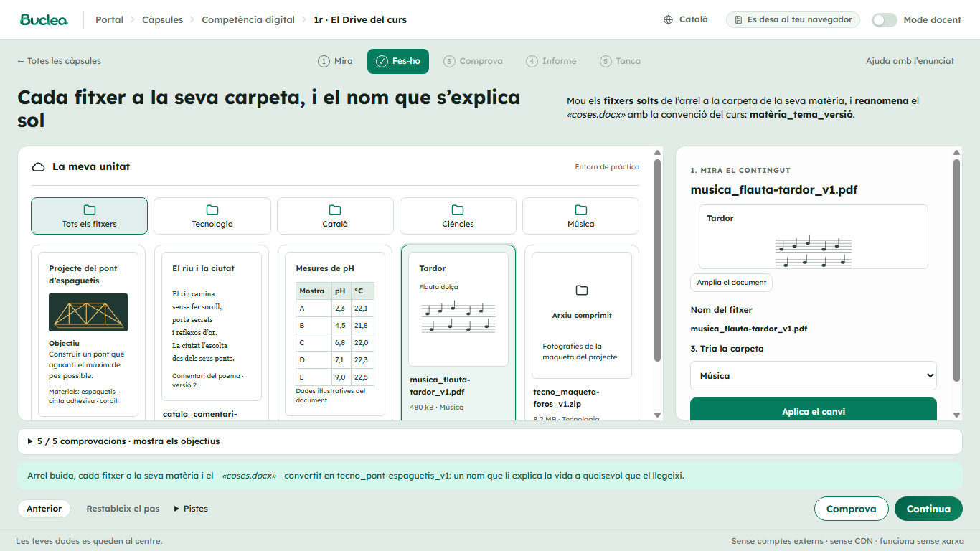
Task: Expand the Pistes hints
Action: point(191,509)
